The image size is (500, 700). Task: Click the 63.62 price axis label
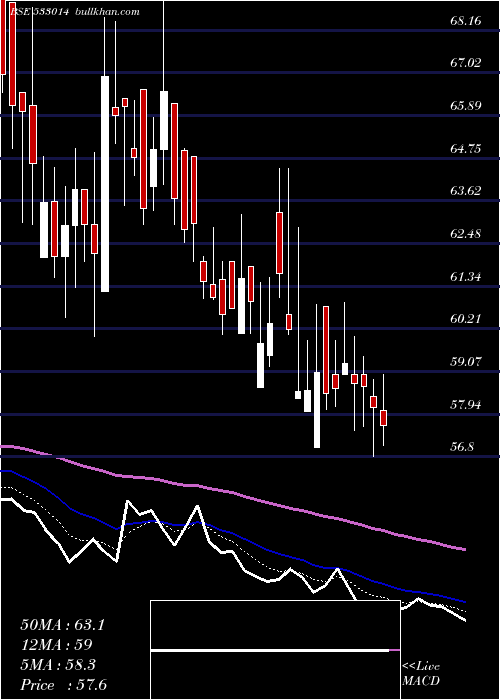tap(466, 191)
